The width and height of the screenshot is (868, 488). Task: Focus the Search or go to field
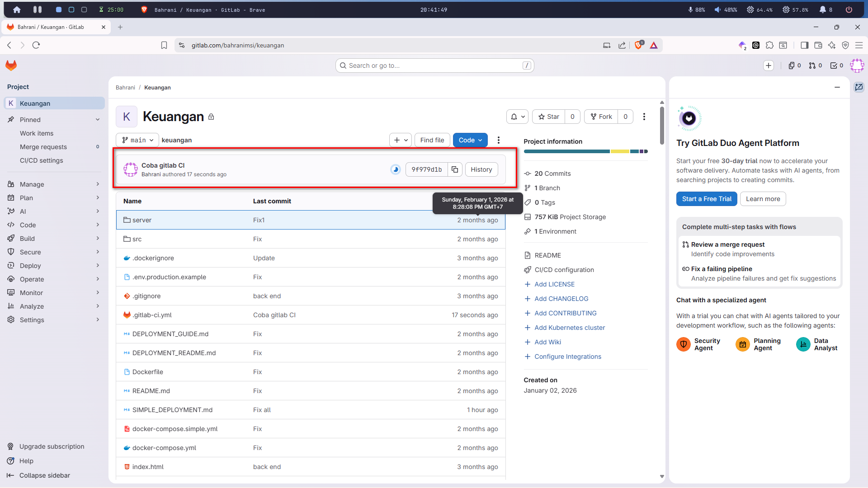pyautogui.click(x=434, y=66)
